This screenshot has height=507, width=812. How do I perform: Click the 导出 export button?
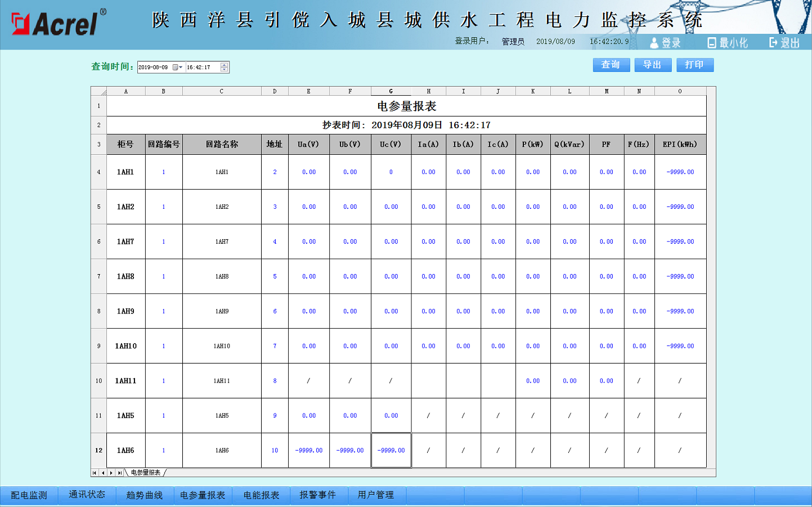pyautogui.click(x=653, y=65)
